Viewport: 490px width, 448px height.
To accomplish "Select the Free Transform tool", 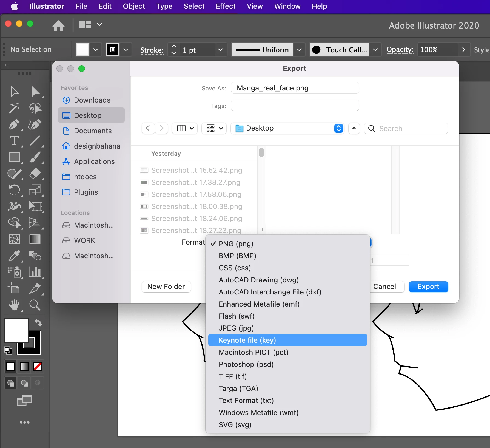I will pyautogui.click(x=35, y=206).
